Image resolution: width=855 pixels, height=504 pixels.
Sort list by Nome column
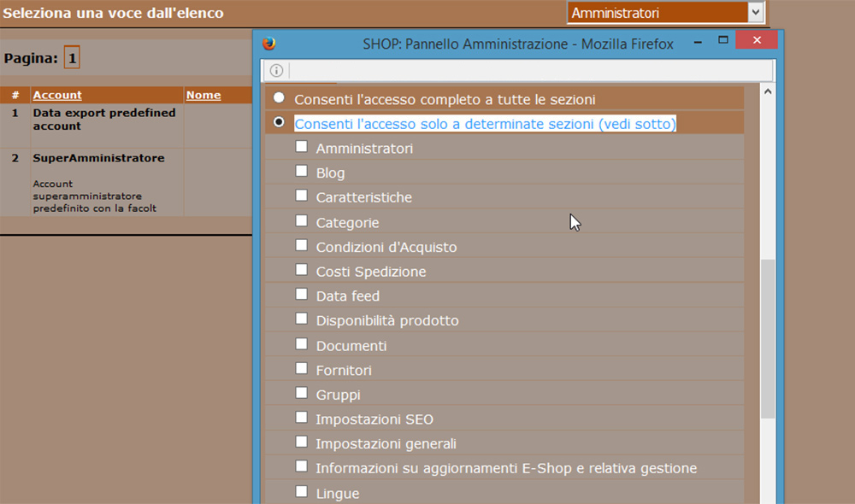(203, 95)
